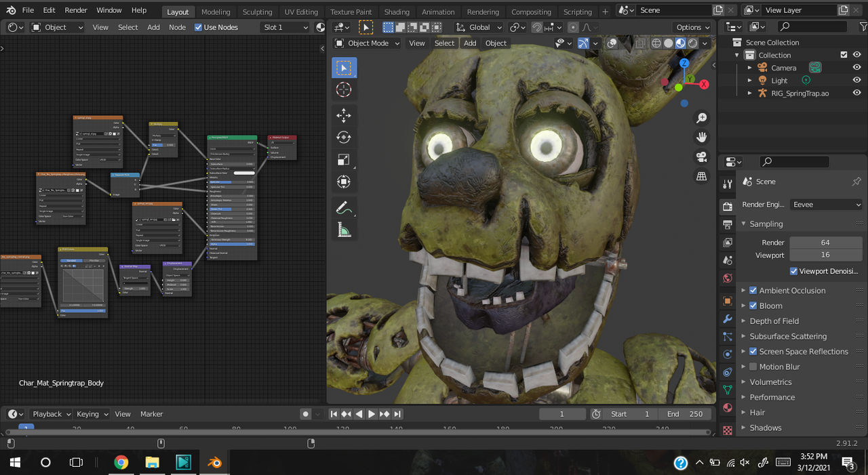The height and width of the screenshot is (475, 868).
Task: Click the Render samples value 64 field
Action: [826, 242]
